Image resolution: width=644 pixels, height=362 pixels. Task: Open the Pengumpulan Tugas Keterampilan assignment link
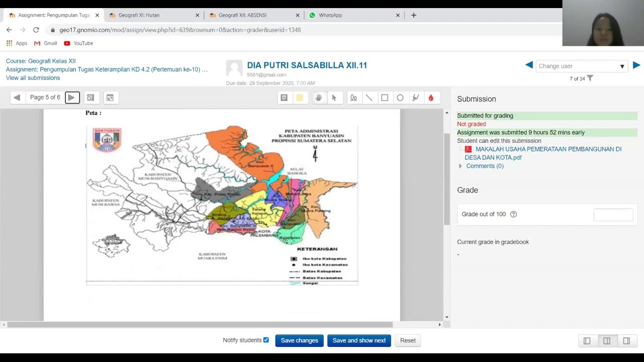[x=107, y=69]
